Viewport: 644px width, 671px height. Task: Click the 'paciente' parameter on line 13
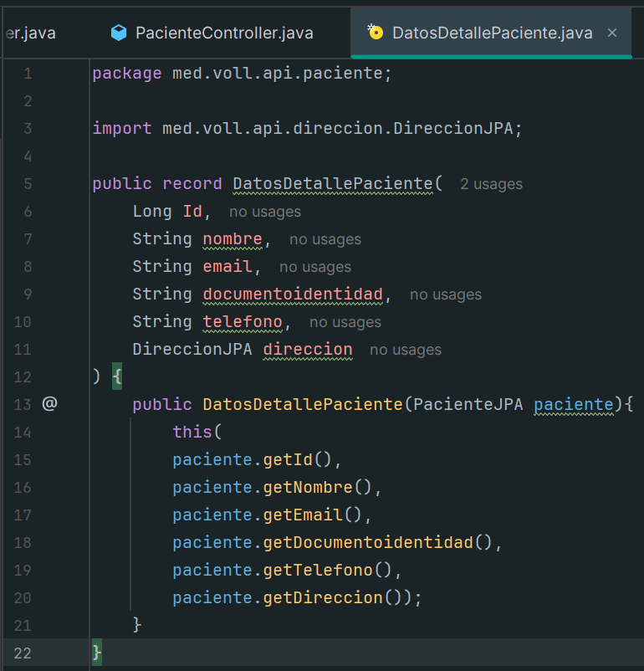pos(574,404)
